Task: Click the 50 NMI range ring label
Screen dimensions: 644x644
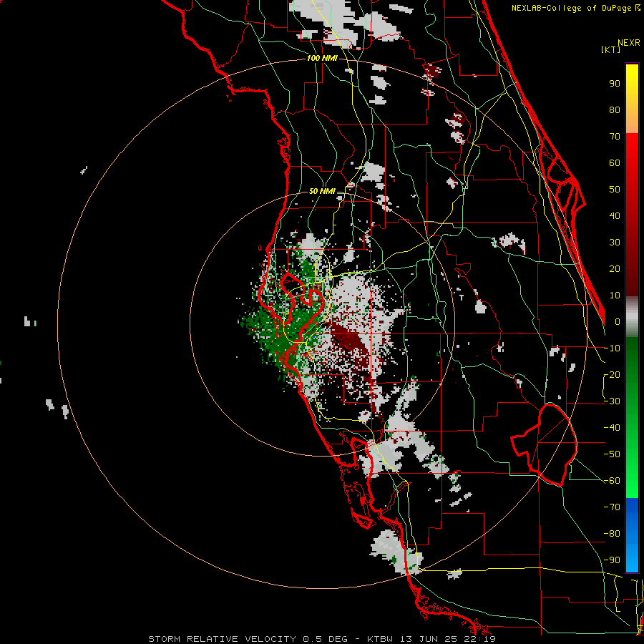Action: (322, 191)
